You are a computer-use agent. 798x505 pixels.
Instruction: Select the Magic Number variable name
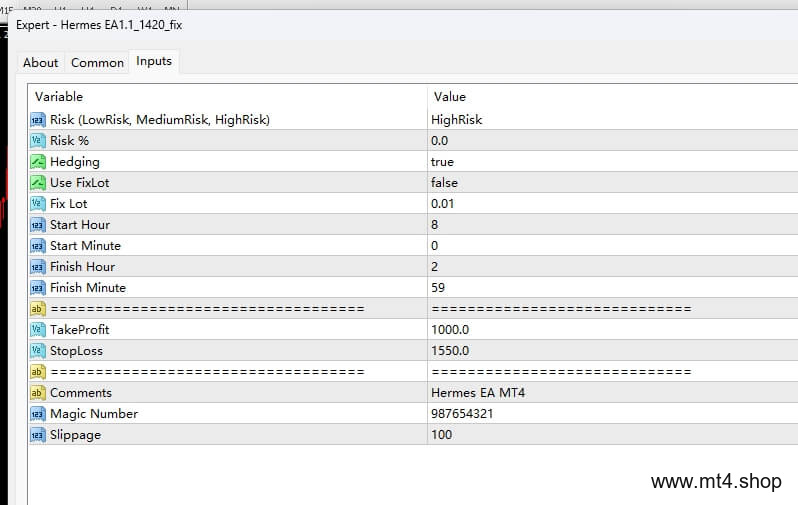pyautogui.click(x=94, y=414)
